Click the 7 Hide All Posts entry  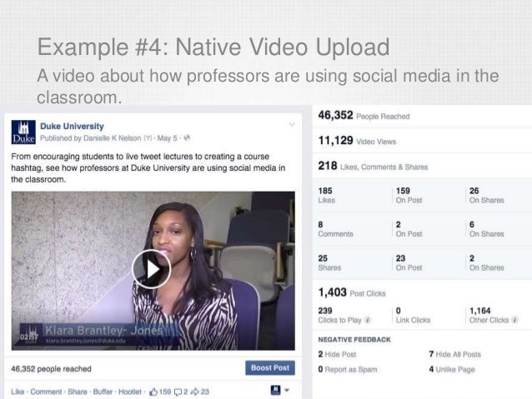coord(455,354)
